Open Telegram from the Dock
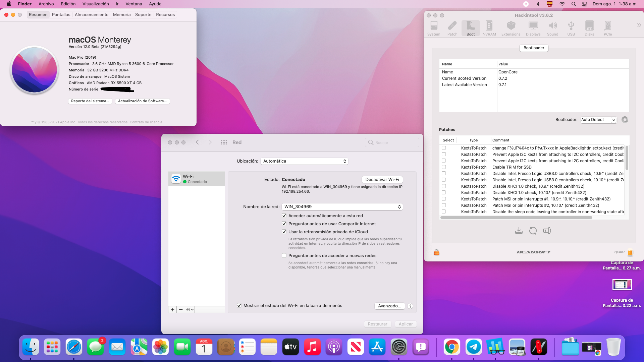The image size is (644, 362). coord(473,347)
